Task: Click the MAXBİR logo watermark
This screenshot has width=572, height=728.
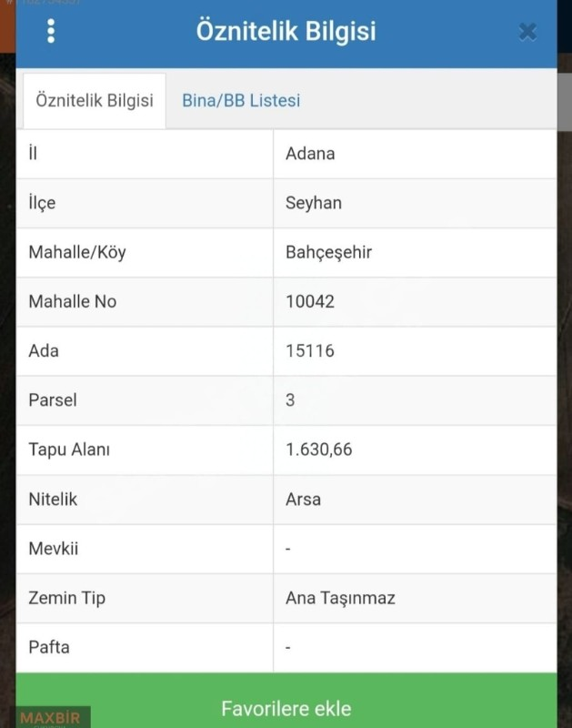Action: (50, 718)
